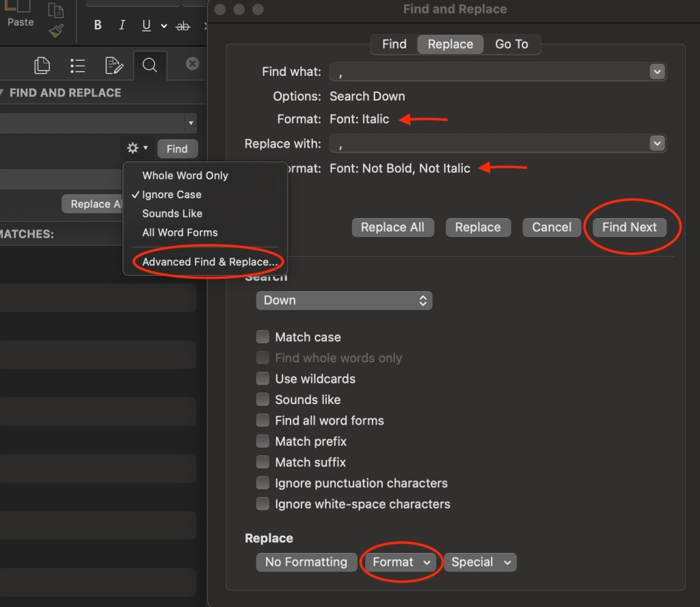This screenshot has height=607, width=700.
Task: Apply Underline from the ribbon
Action: [146, 25]
